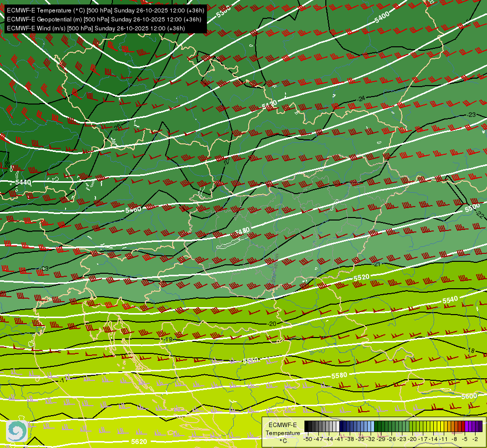
Task: Click the black swatch above -50 in legend
Action: point(306,427)
